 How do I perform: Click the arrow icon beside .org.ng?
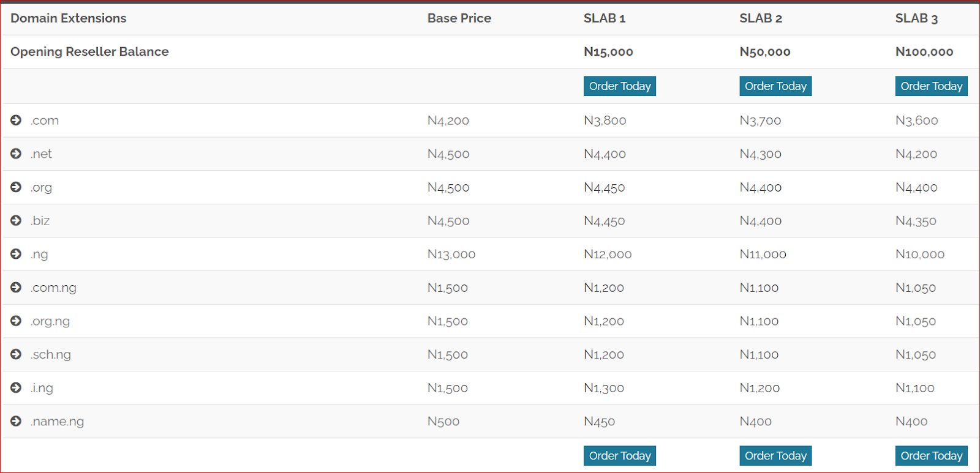coord(16,321)
